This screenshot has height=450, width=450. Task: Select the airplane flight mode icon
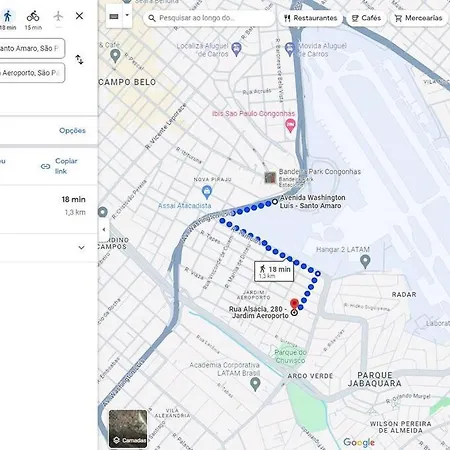click(x=58, y=16)
